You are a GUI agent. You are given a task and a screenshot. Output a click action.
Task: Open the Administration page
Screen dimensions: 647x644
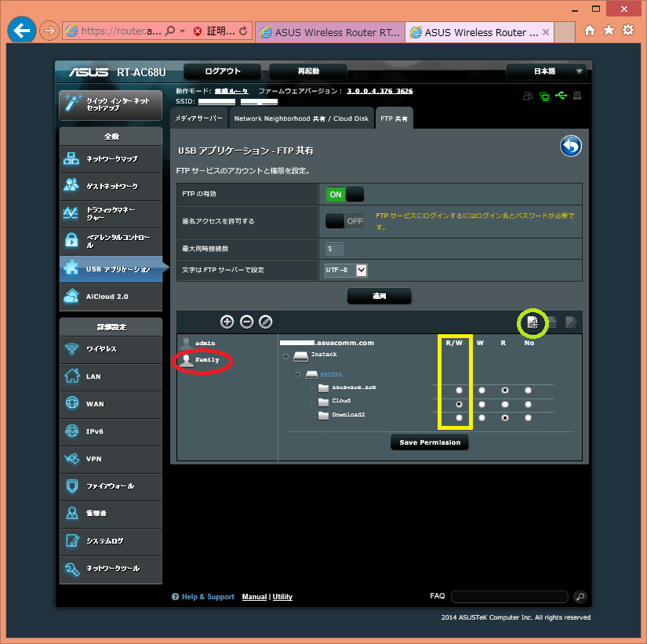111,514
